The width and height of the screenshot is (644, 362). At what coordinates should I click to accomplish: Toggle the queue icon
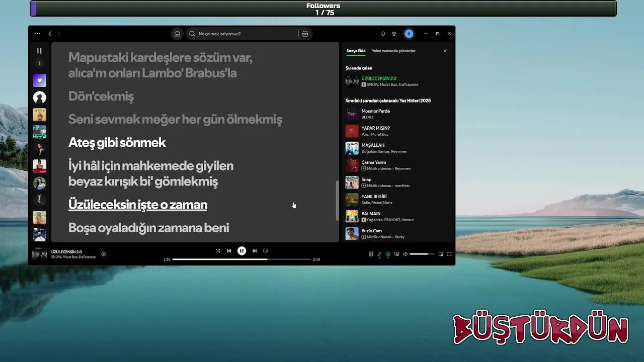click(x=388, y=254)
